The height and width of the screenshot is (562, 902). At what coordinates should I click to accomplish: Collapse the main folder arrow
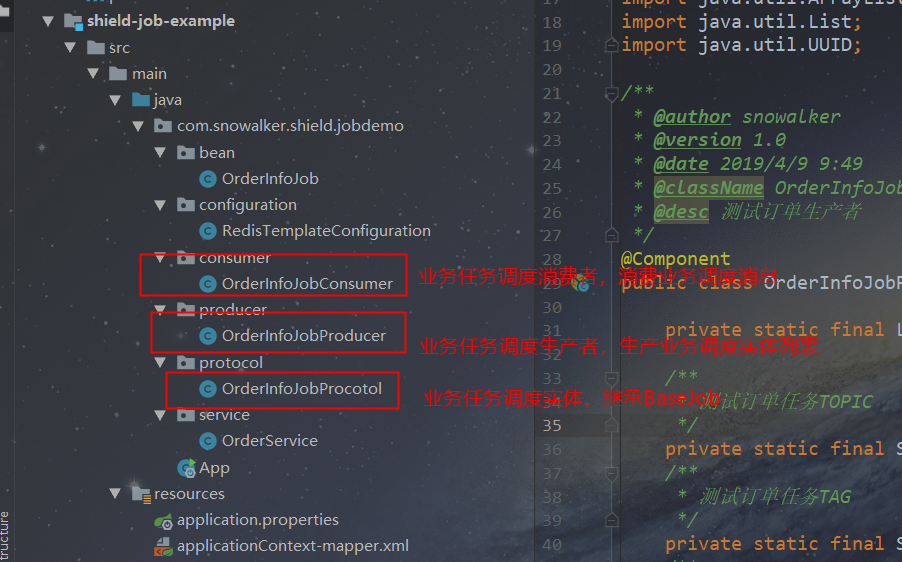click(x=93, y=74)
